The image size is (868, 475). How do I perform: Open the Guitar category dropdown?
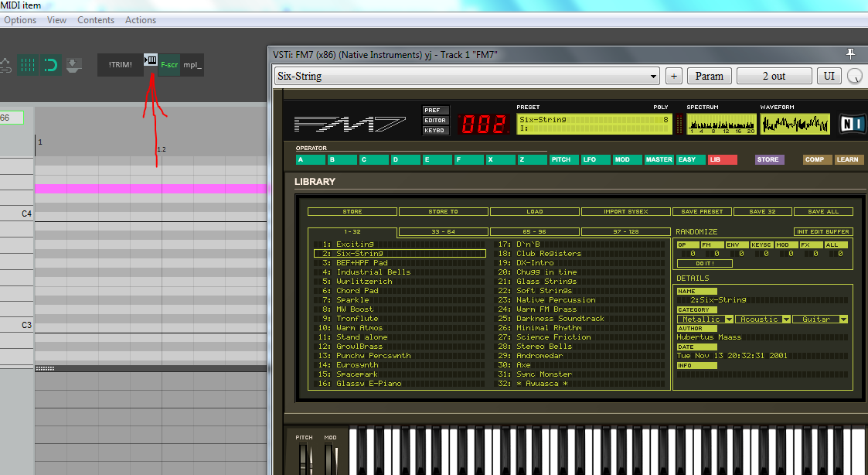point(820,320)
